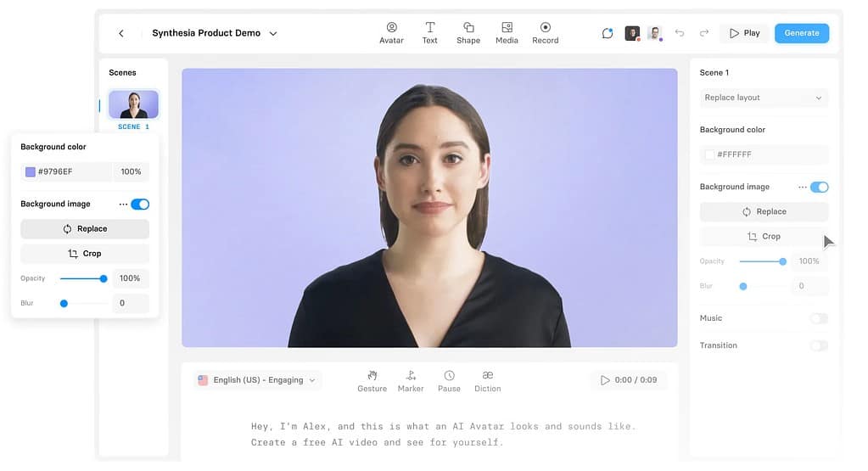Open the English (US) - Engaging voice dropdown
868x471 pixels.
pyautogui.click(x=256, y=380)
